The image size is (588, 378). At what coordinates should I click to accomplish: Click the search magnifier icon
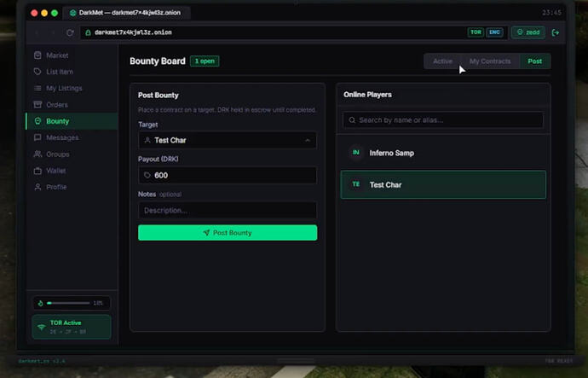pyautogui.click(x=352, y=120)
